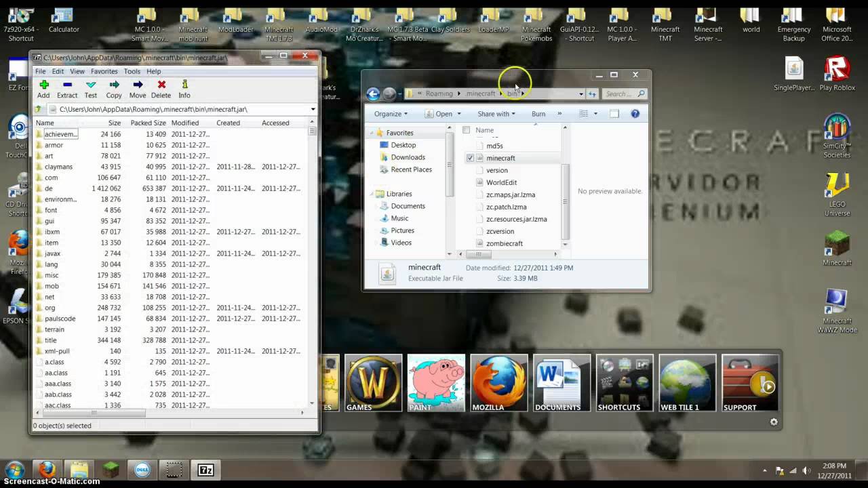The image size is (868, 488).
Task: Click the Add button in 7-Zip toolbar
Action: [43, 89]
